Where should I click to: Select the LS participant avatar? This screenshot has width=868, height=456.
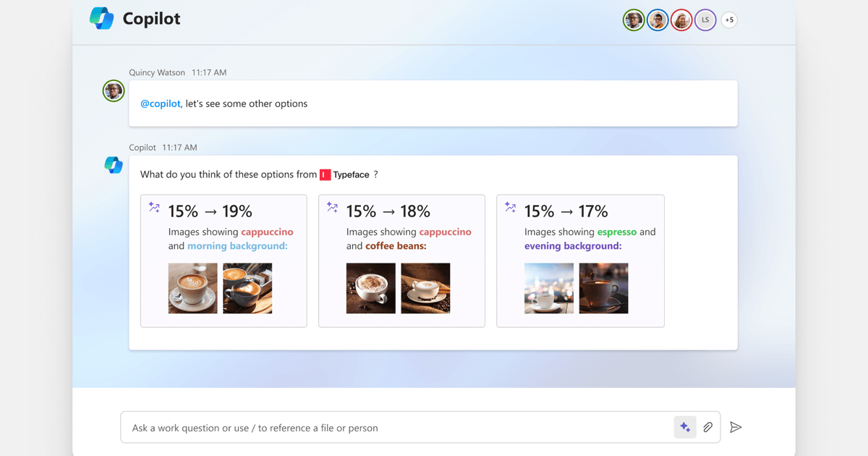pyautogui.click(x=705, y=20)
